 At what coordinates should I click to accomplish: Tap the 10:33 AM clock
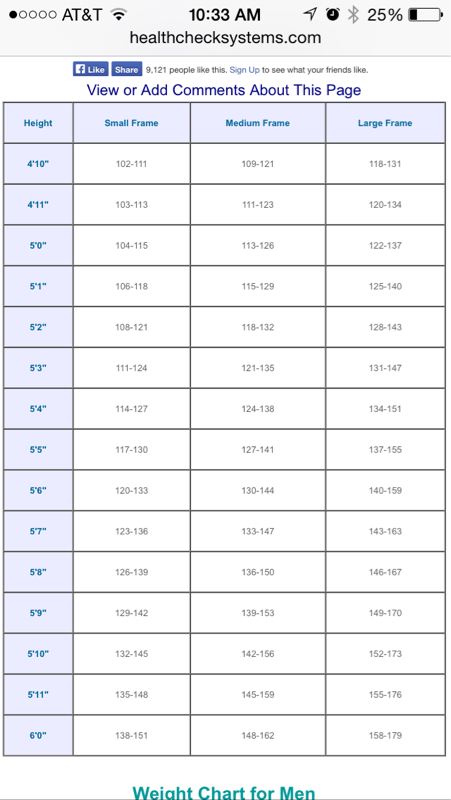[x=224, y=15]
